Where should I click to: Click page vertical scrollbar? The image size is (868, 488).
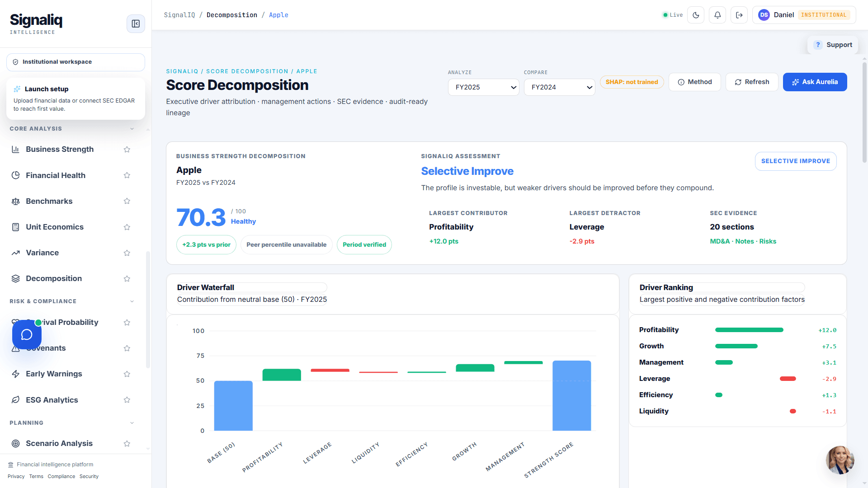click(864, 113)
